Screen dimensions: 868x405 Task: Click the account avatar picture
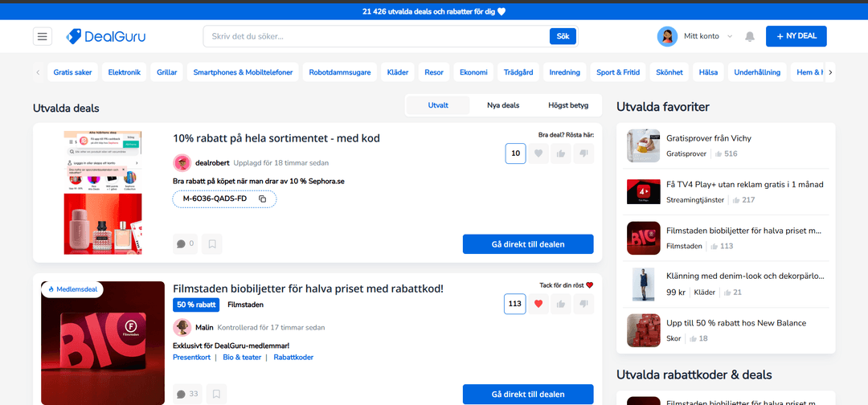(x=667, y=36)
